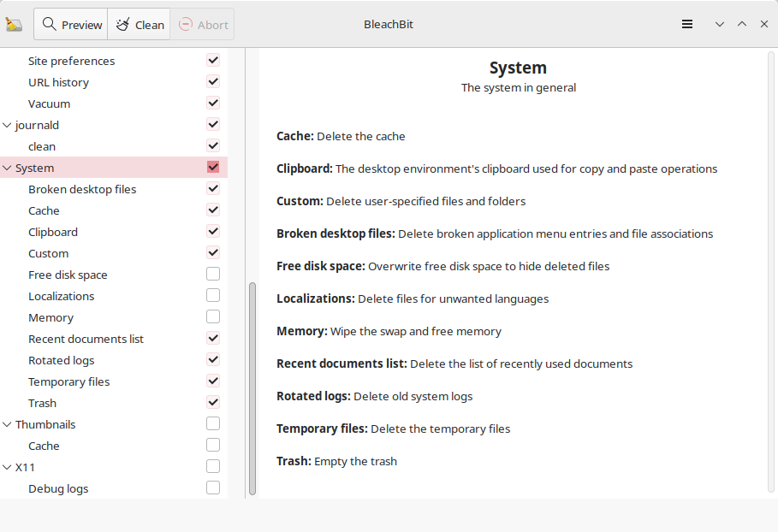The width and height of the screenshot is (778, 532).
Task: Uncheck the Temporary files checkbox
Action: tap(213, 381)
